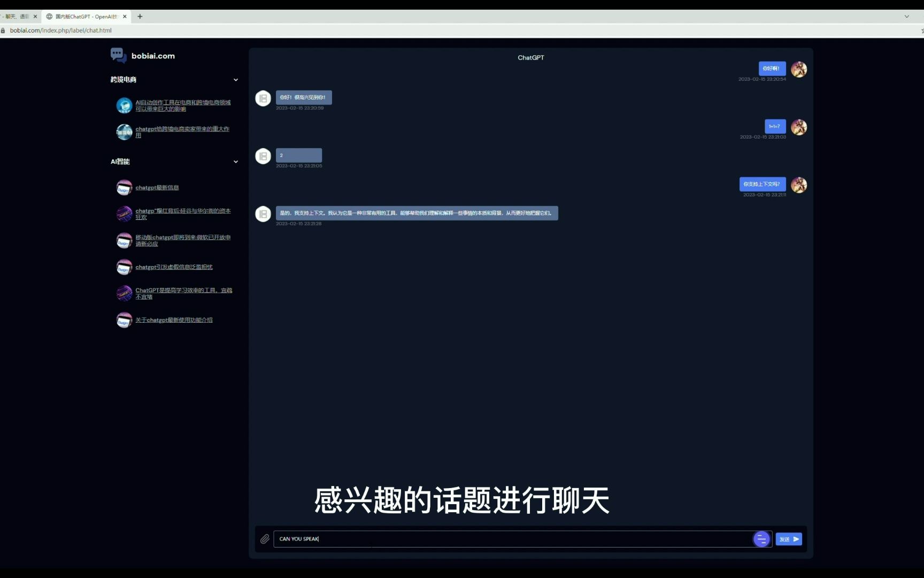Click the 你好!很高兴见到你! reply bubble
The height and width of the screenshot is (578, 924).
[304, 97]
